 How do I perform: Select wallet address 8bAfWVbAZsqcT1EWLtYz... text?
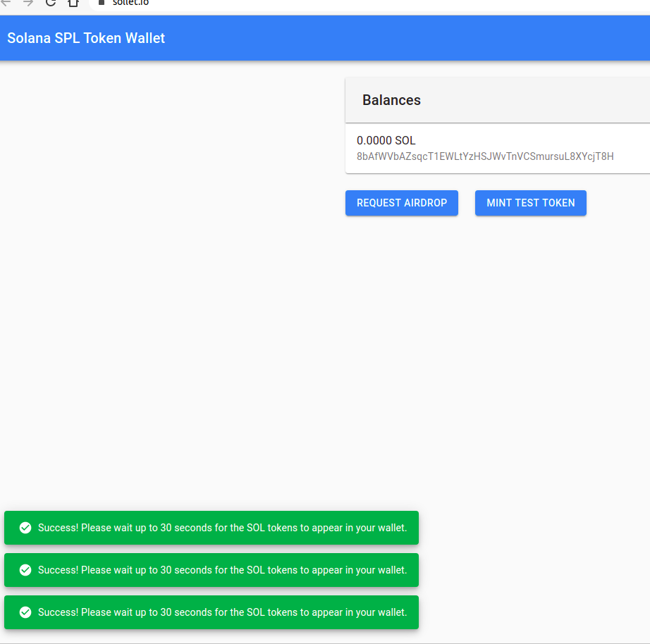point(485,156)
